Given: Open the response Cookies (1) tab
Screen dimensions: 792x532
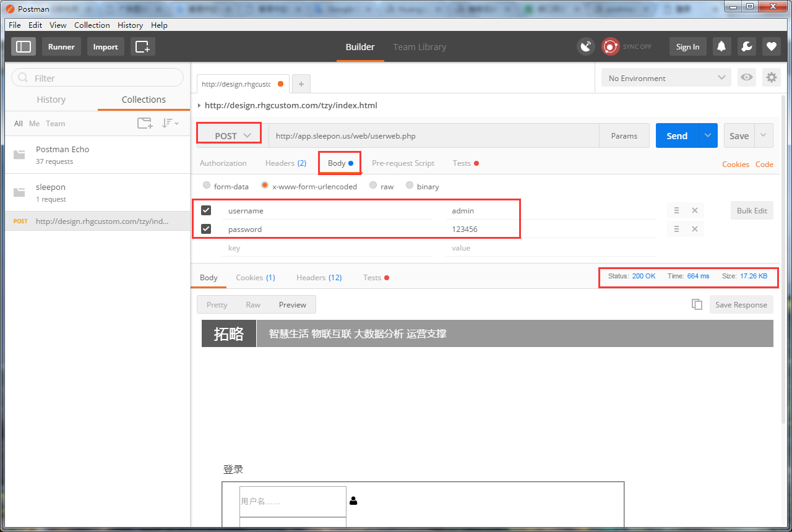Looking at the screenshot, I should click(256, 277).
